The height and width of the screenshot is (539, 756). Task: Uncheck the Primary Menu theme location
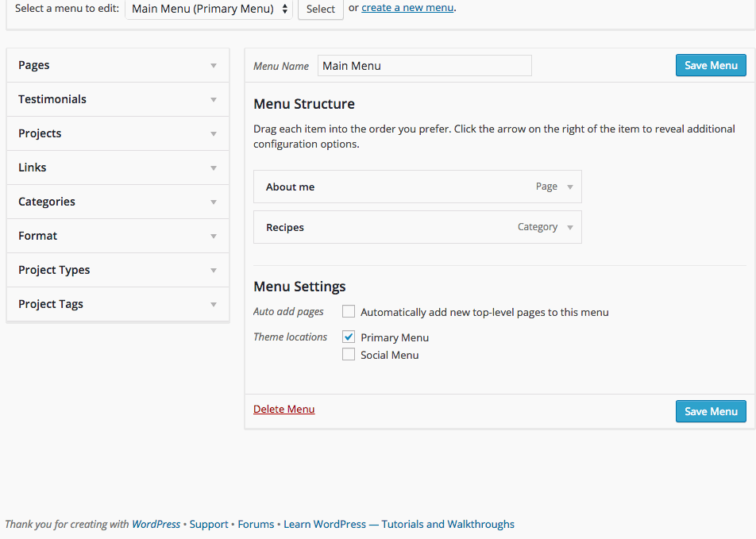(x=349, y=337)
